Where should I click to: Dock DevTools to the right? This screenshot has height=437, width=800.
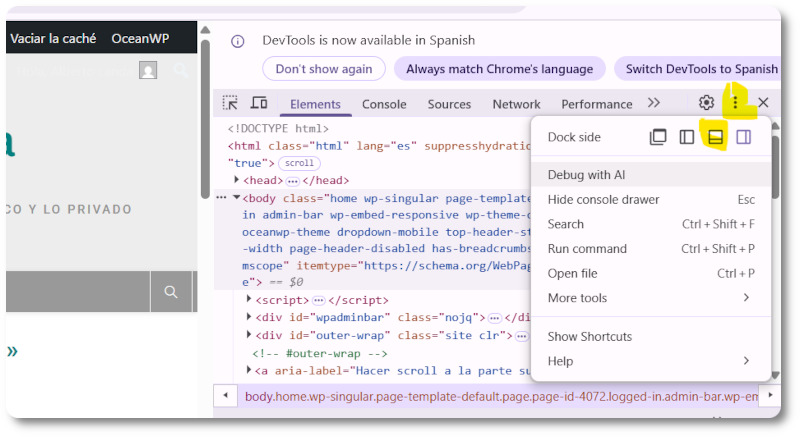click(x=743, y=137)
